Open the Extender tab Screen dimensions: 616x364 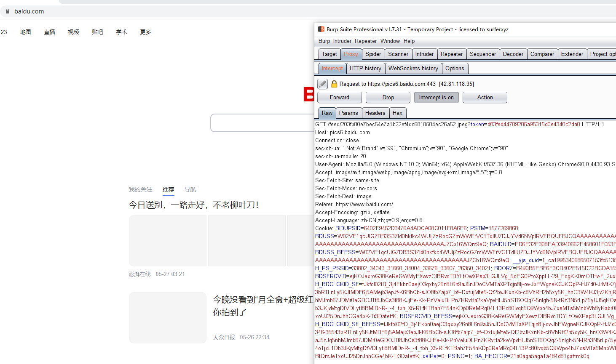(x=572, y=54)
